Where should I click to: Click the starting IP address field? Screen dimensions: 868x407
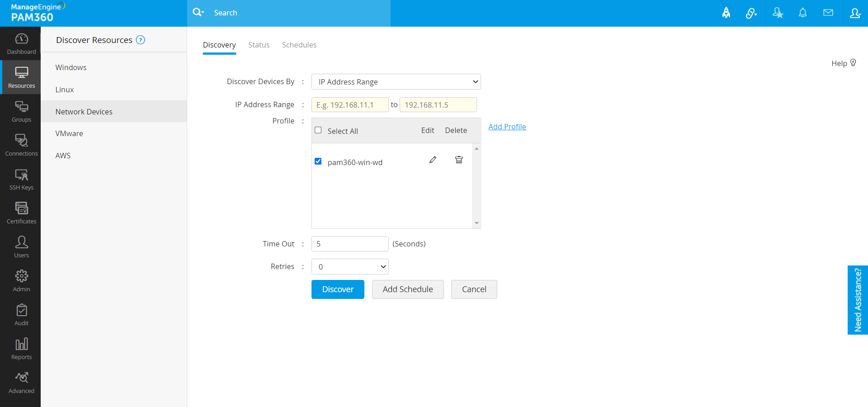pyautogui.click(x=350, y=105)
